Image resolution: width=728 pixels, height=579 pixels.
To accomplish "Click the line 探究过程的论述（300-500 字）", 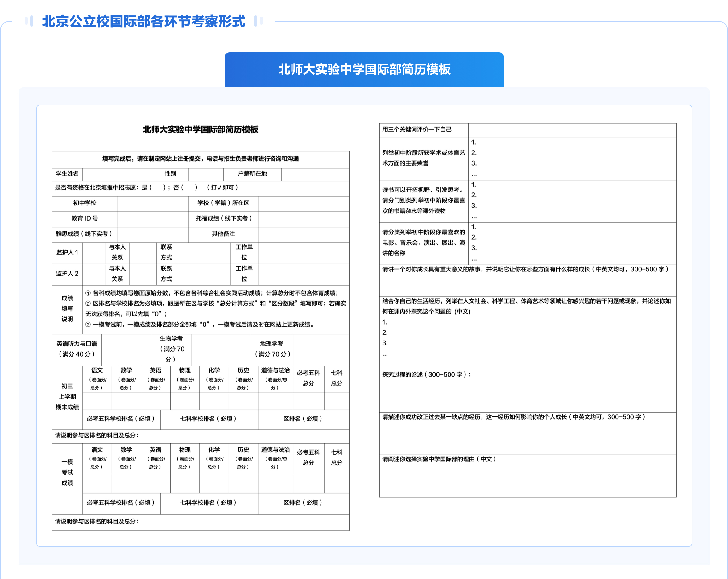I will [427, 375].
